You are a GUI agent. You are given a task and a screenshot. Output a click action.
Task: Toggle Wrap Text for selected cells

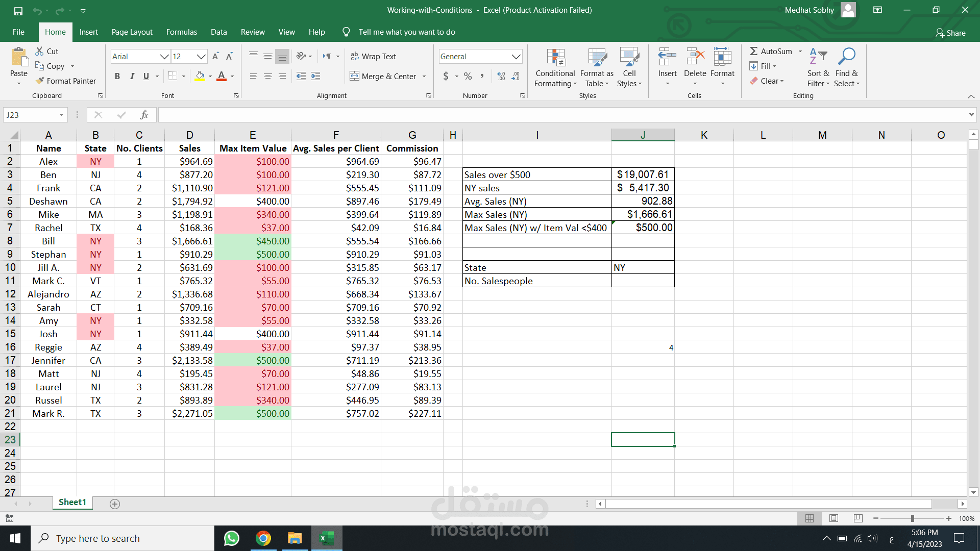(373, 56)
